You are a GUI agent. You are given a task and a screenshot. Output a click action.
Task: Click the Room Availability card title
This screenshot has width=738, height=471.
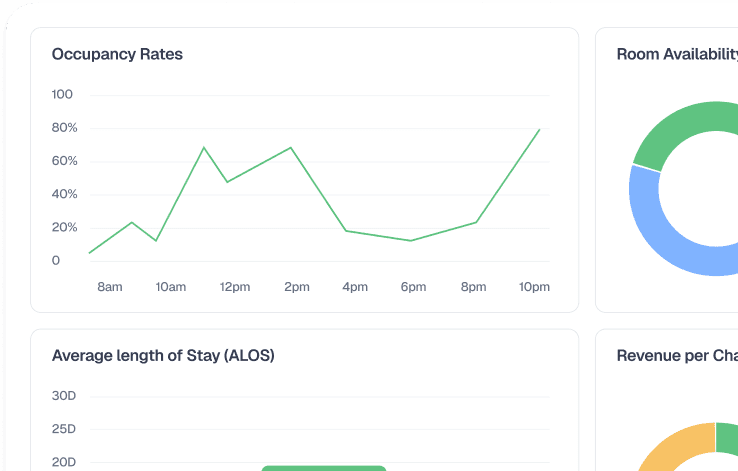[677, 54]
